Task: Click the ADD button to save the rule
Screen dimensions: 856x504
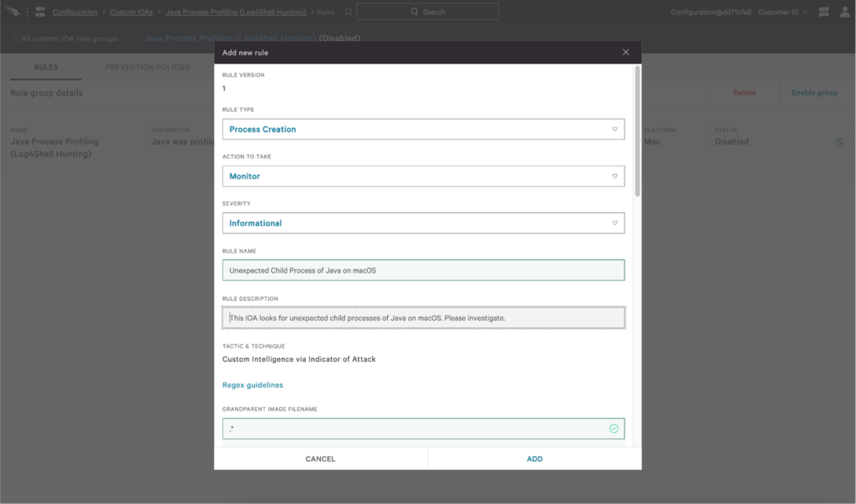Action: (x=534, y=458)
